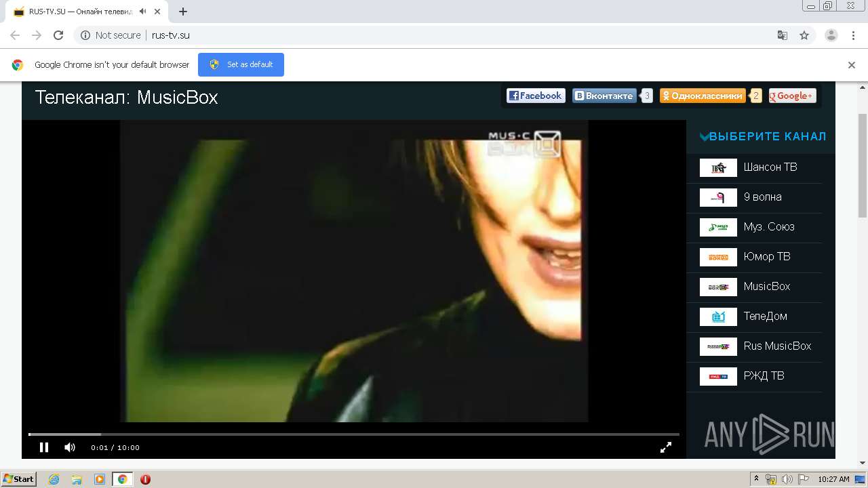This screenshot has height=488, width=868.
Task: Open system volume tray icon
Action: click(x=787, y=479)
